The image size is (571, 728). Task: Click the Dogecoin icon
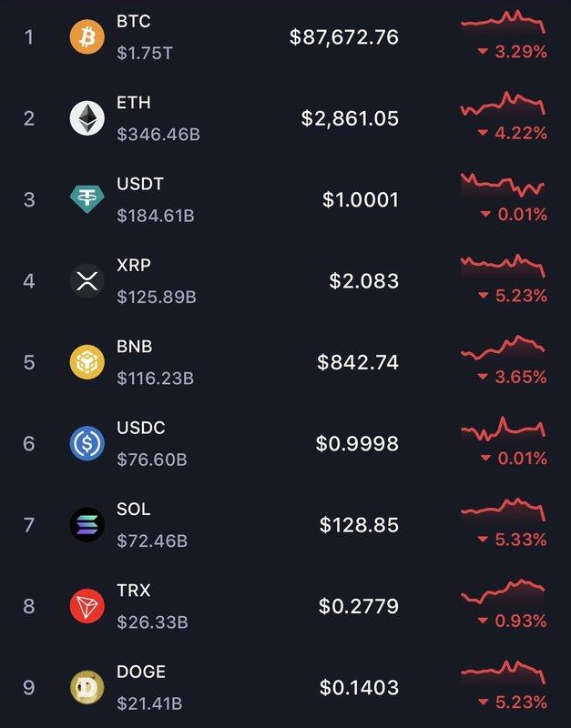87,687
